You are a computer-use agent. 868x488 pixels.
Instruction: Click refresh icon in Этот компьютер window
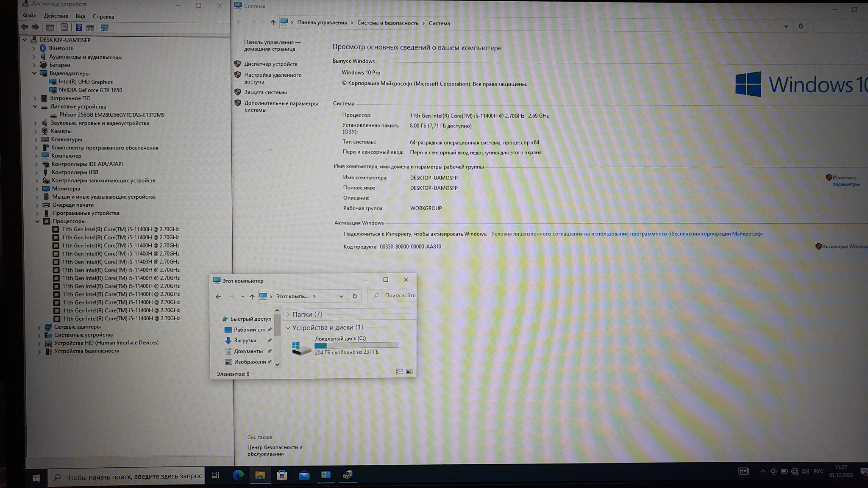[x=355, y=296]
